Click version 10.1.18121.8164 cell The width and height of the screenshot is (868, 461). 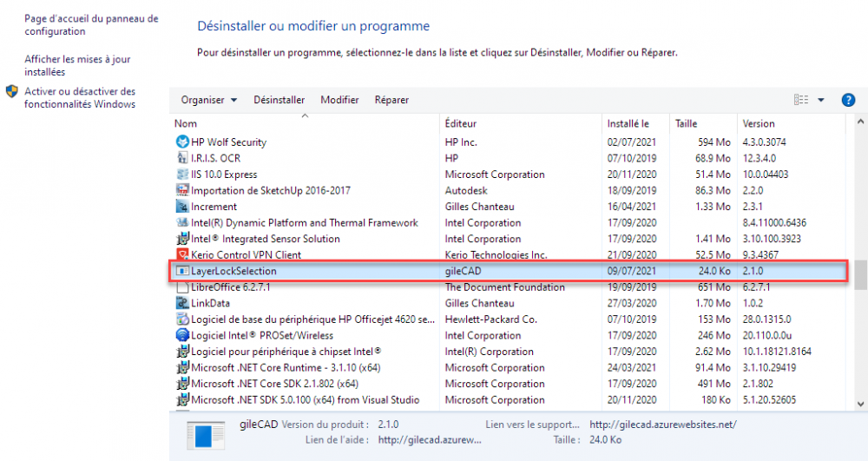point(777,352)
